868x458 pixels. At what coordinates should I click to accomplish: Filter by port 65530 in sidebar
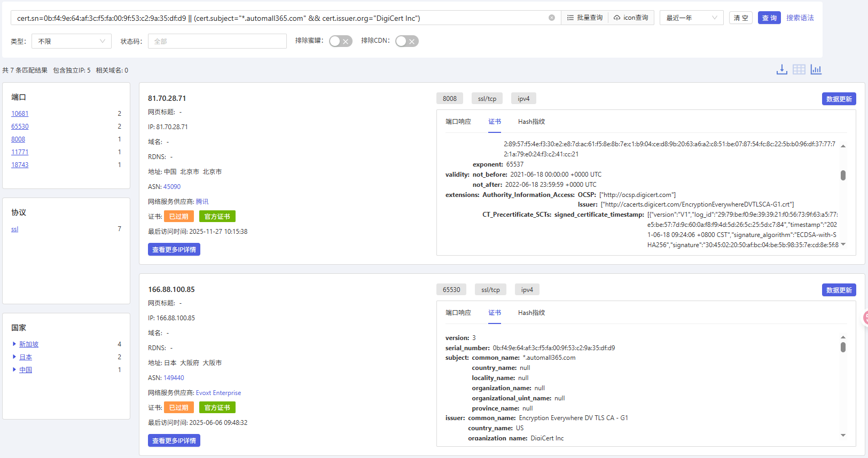(x=20, y=127)
